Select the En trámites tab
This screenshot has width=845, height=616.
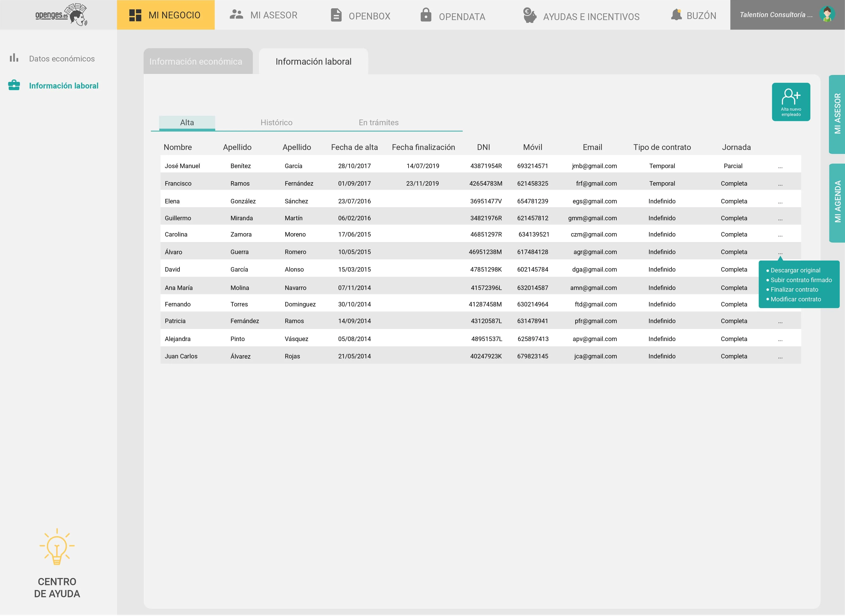pyautogui.click(x=378, y=123)
